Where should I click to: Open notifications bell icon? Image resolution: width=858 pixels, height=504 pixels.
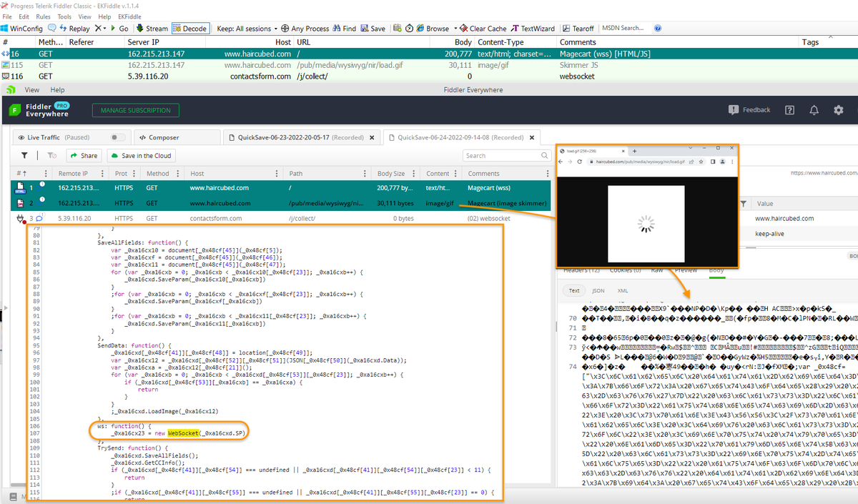click(814, 110)
